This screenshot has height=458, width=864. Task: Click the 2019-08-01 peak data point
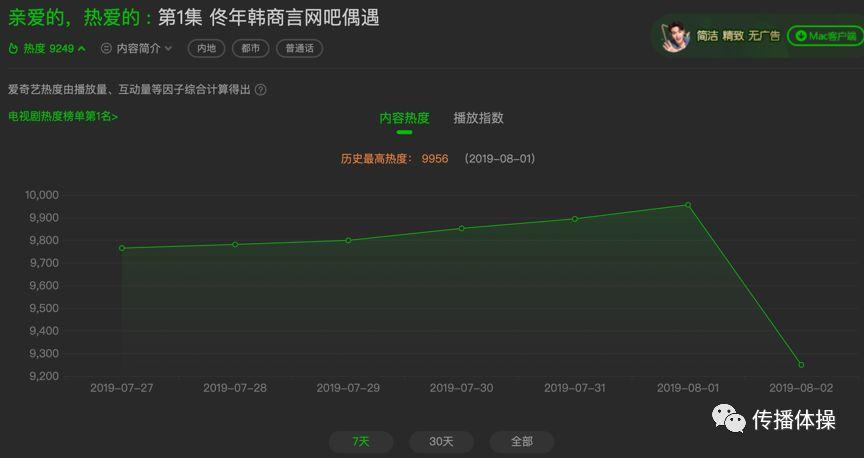tap(688, 205)
